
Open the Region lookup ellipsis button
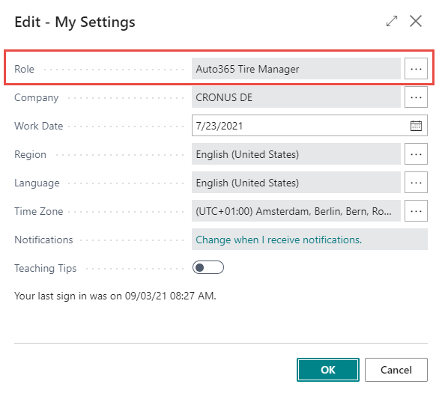(x=416, y=154)
